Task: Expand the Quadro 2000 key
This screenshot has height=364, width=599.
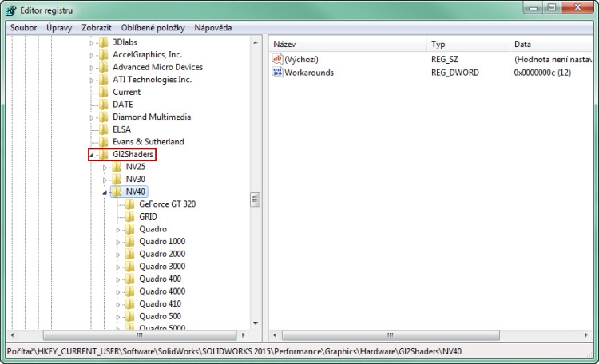Action: tap(118, 255)
